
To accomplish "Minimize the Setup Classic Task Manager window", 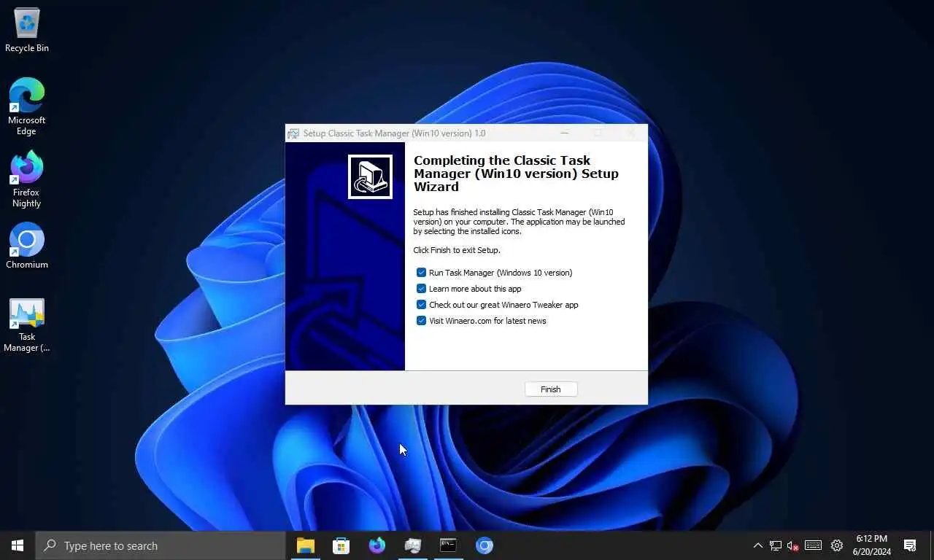I will pos(564,133).
